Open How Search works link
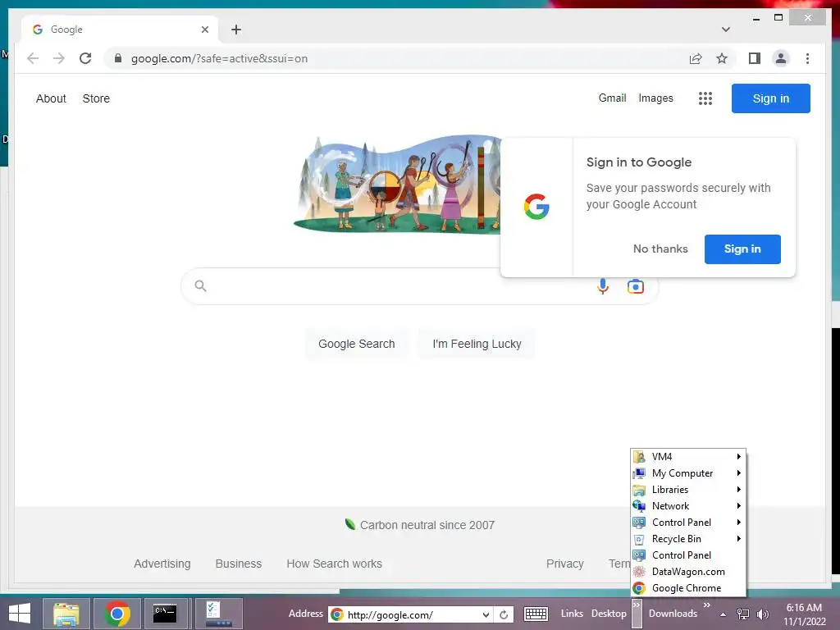The image size is (840, 630). pyautogui.click(x=334, y=564)
